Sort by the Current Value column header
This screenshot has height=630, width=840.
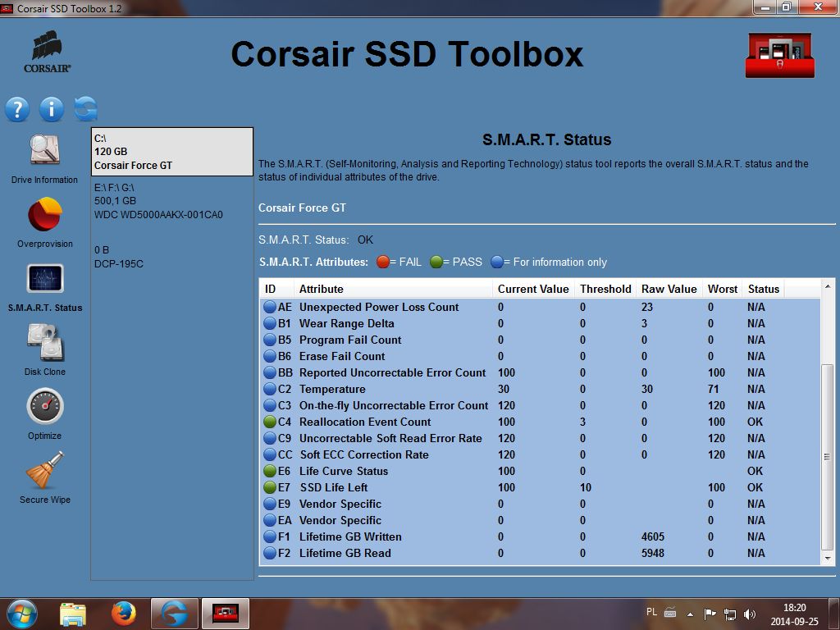pyautogui.click(x=533, y=289)
